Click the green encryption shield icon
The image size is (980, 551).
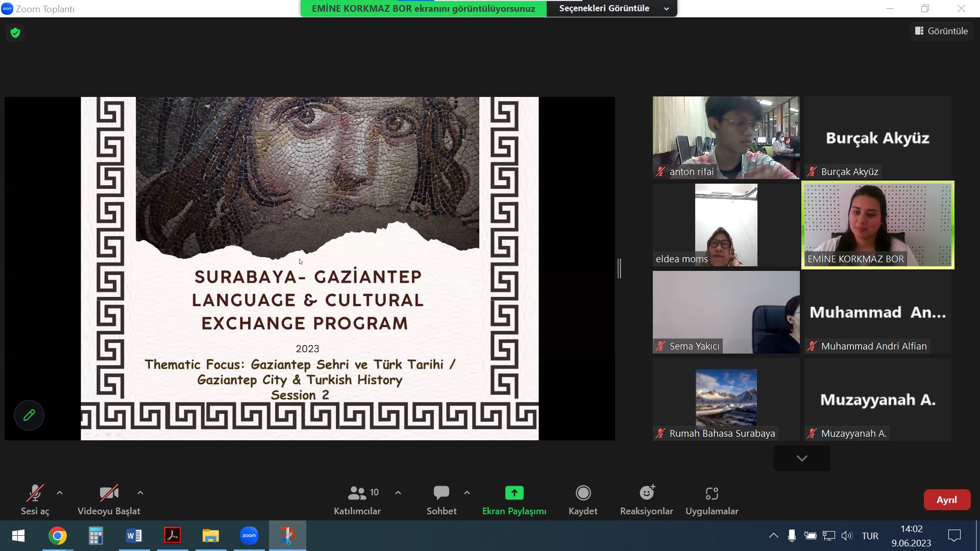(x=15, y=33)
